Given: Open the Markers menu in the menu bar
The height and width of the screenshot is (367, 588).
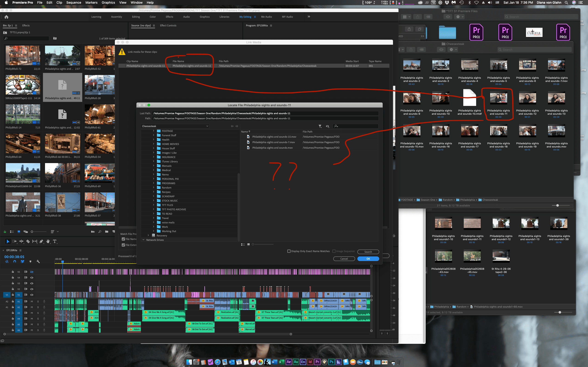Looking at the screenshot, I should tap(91, 3).
